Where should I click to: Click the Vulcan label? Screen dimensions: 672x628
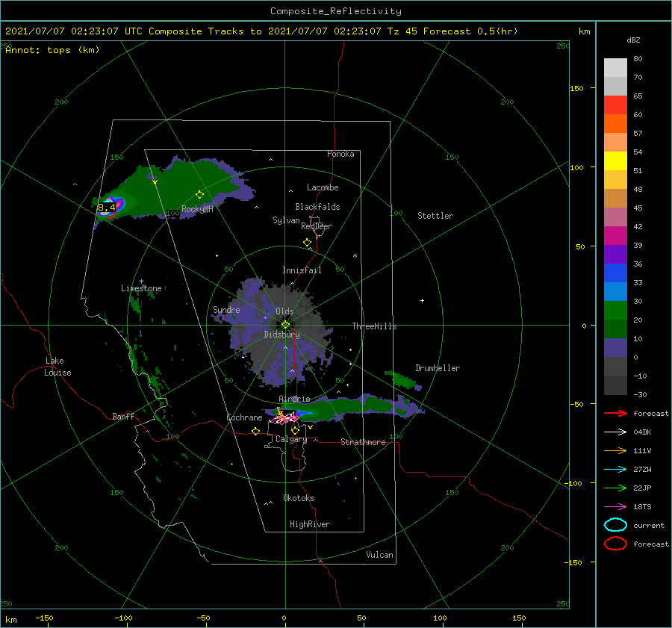click(379, 555)
